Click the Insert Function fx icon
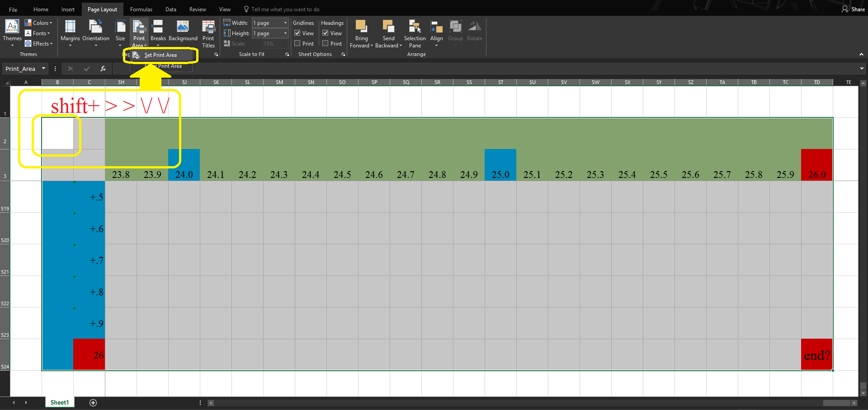Image resolution: width=868 pixels, height=410 pixels. click(103, 69)
